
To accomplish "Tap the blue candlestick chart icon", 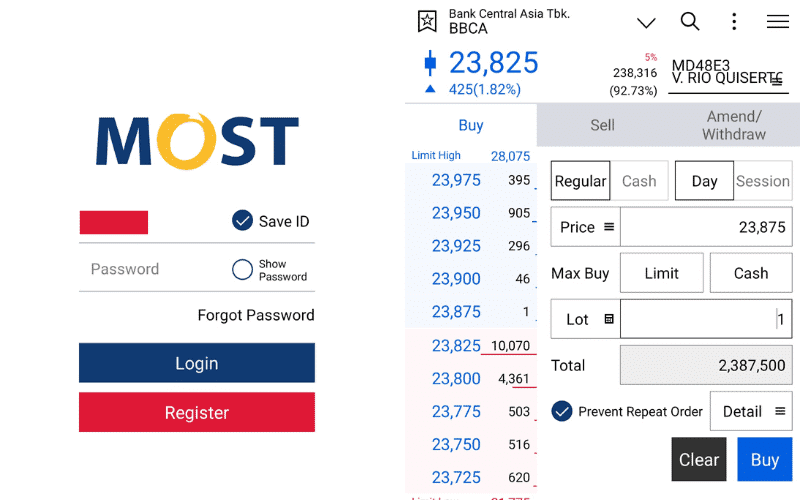I will [430, 63].
